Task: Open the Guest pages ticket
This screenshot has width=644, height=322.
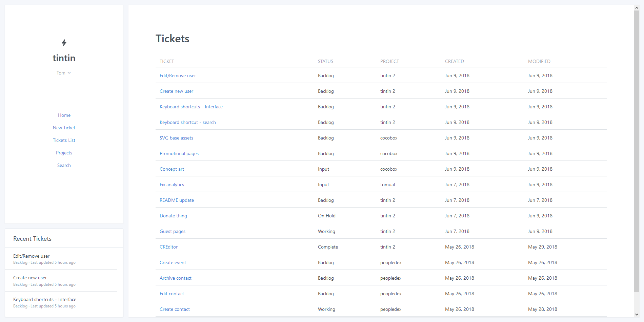Action: [173, 231]
